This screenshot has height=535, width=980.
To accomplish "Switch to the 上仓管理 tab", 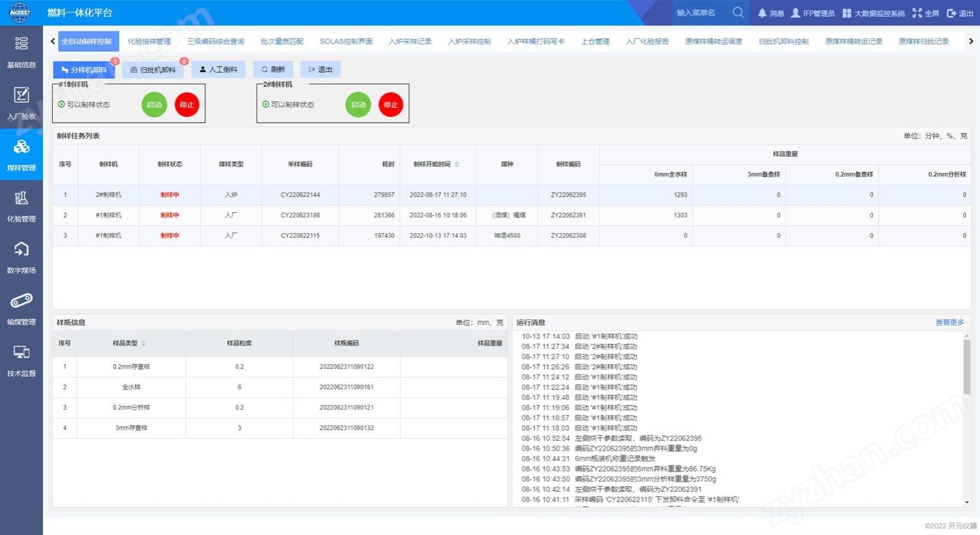I will click(595, 41).
